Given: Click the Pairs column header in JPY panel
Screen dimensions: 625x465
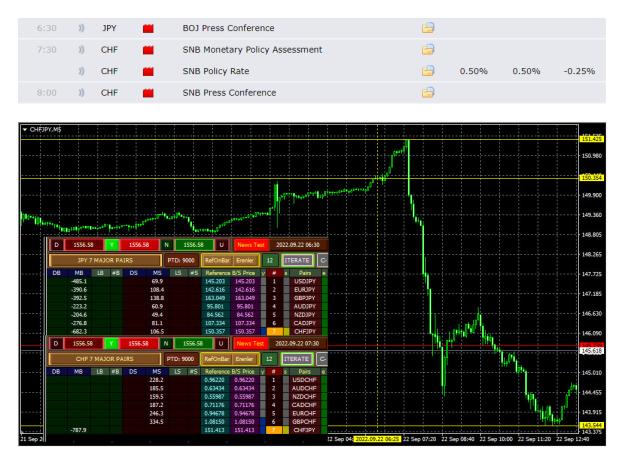Looking at the screenshot, I should coord(305,273).
